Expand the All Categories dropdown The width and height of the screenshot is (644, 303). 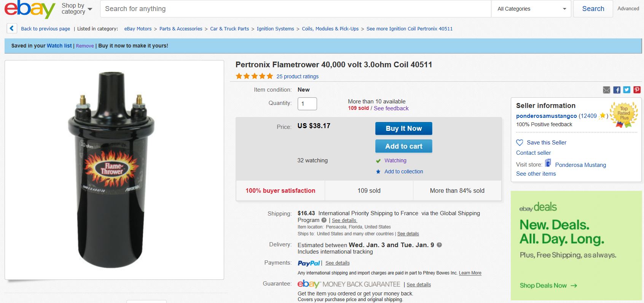[x=531, y=9]
